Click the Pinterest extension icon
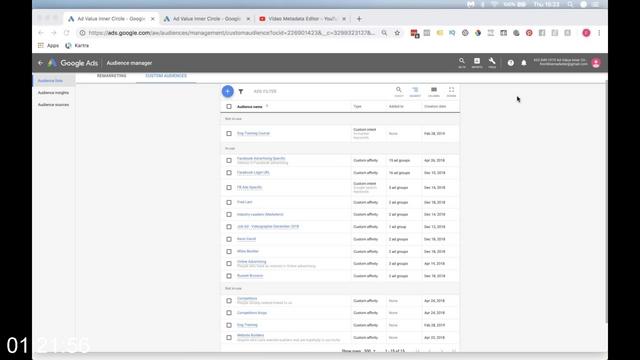This screenshot has width=640, height=360. tap(529, 33)
